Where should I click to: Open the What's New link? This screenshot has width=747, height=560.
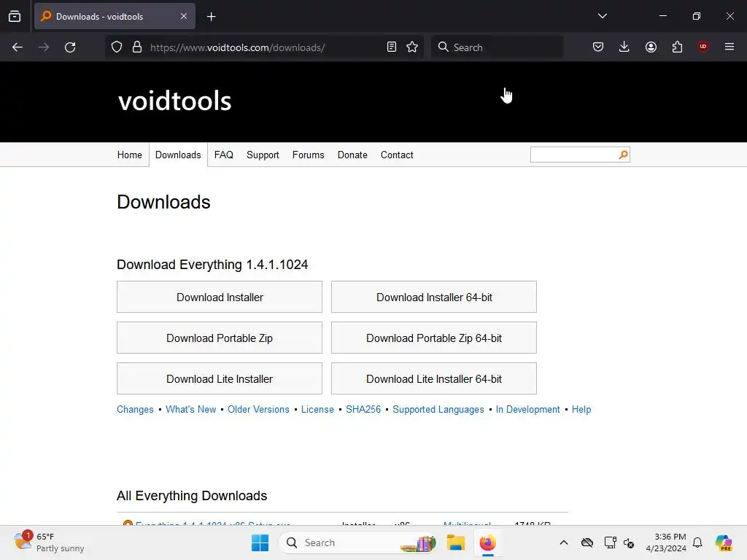tap(190, 410)
